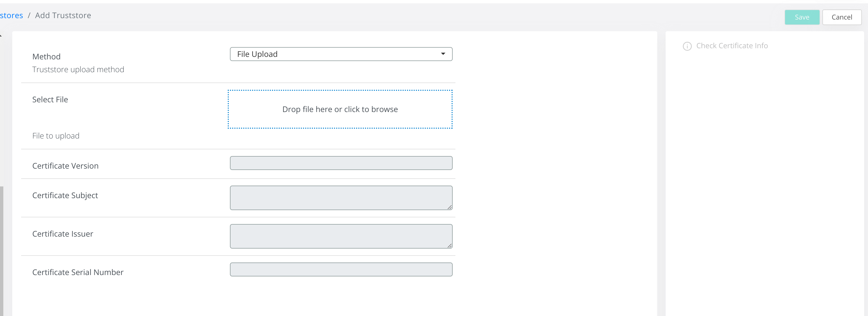Click the caret arrow in the Method selector
868x316 pixels.
pyautogui.click(x=443, y=54)
